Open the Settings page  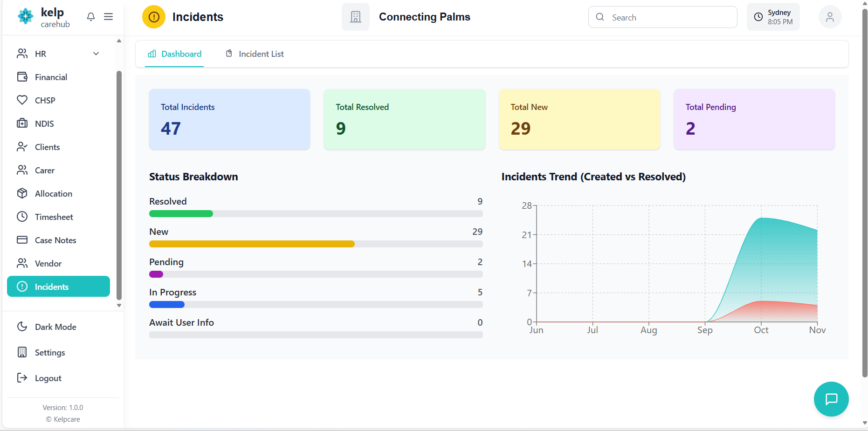point(49,352)
